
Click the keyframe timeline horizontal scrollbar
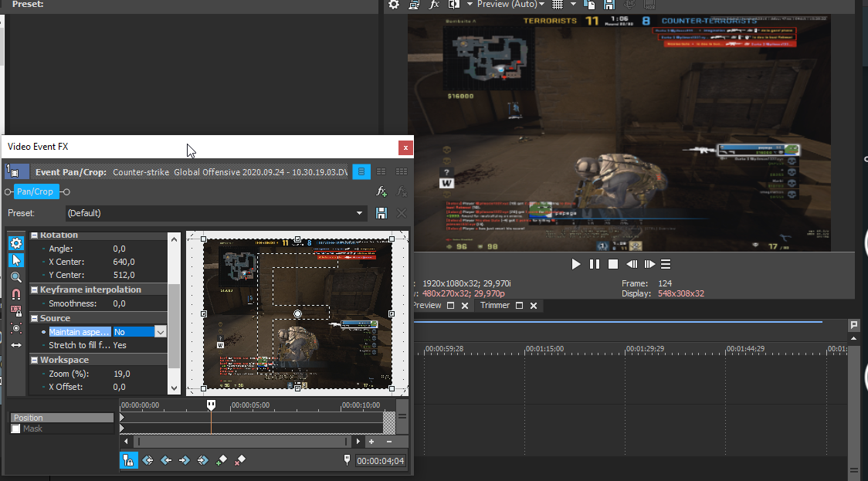(242, 442)
